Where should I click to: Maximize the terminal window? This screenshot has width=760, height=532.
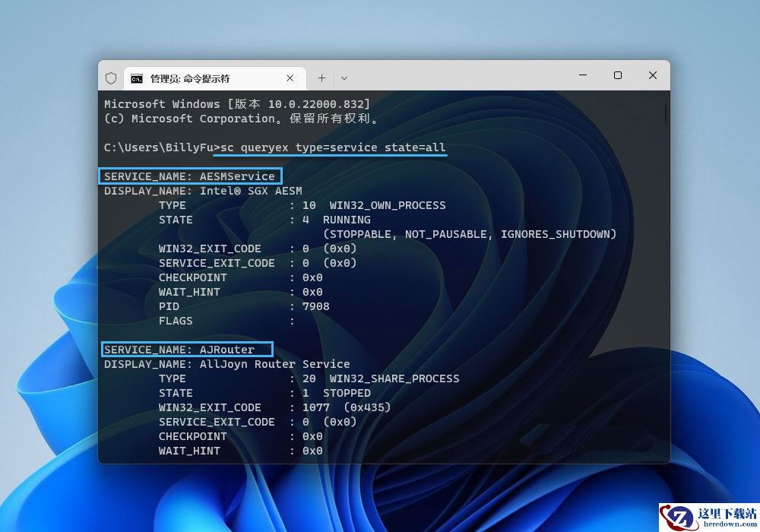(x=618, y=75)
